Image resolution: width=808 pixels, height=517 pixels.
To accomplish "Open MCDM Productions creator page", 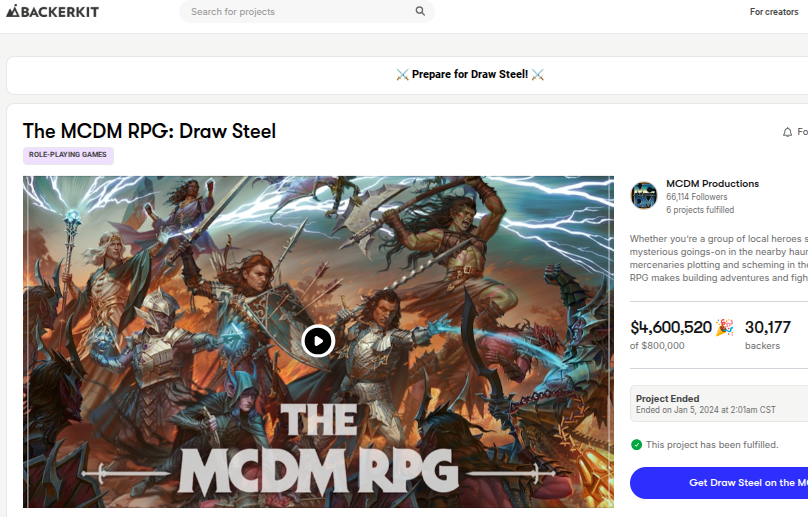I will click(x=712, y=184).
